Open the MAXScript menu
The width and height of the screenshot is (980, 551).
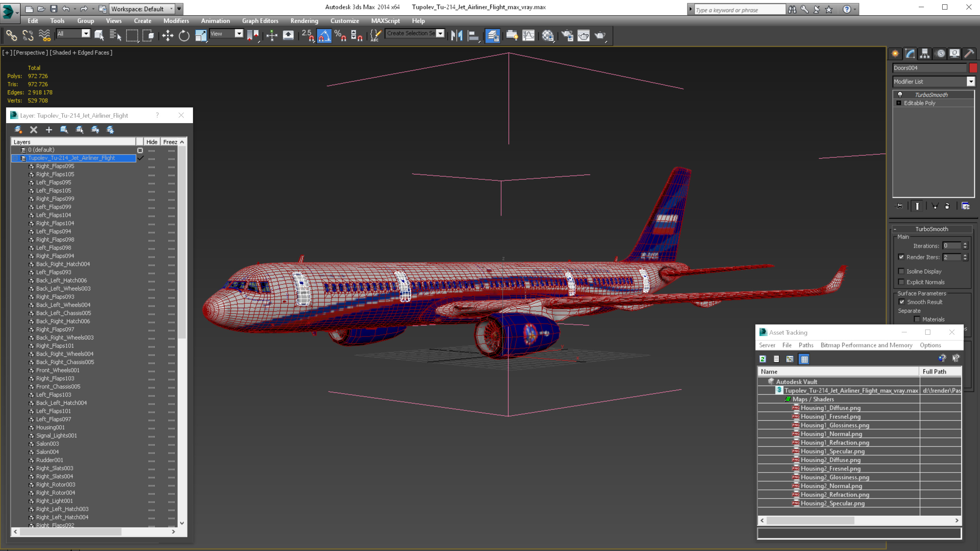386,20
